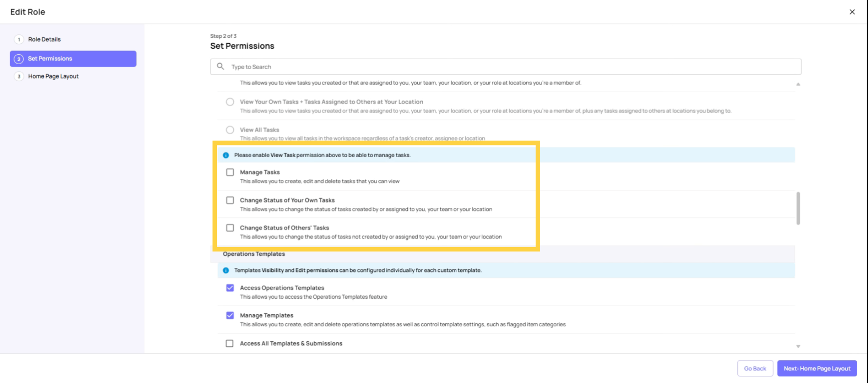Choose View Your Own Tasks + Tasks Assigned option

(230, 102)
